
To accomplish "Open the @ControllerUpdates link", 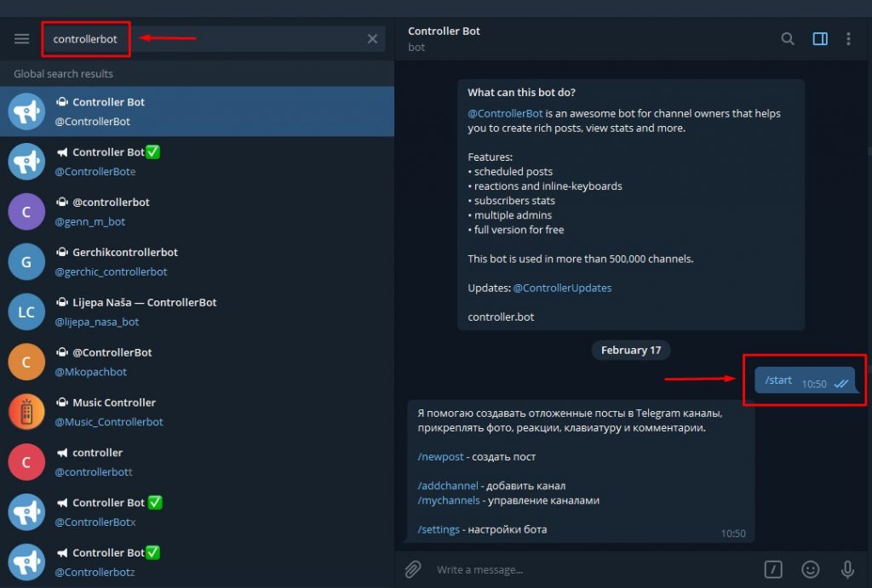I will [x=562, y=288].
